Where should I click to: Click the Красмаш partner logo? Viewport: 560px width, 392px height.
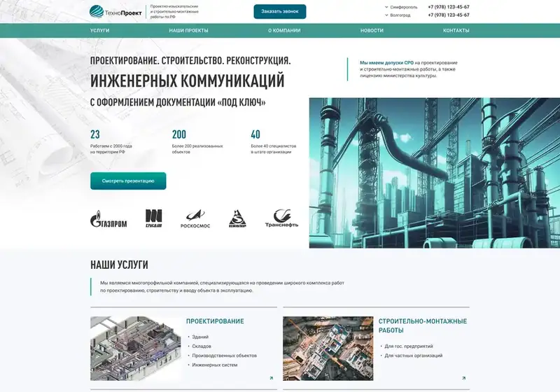click(x=153, y=218)
